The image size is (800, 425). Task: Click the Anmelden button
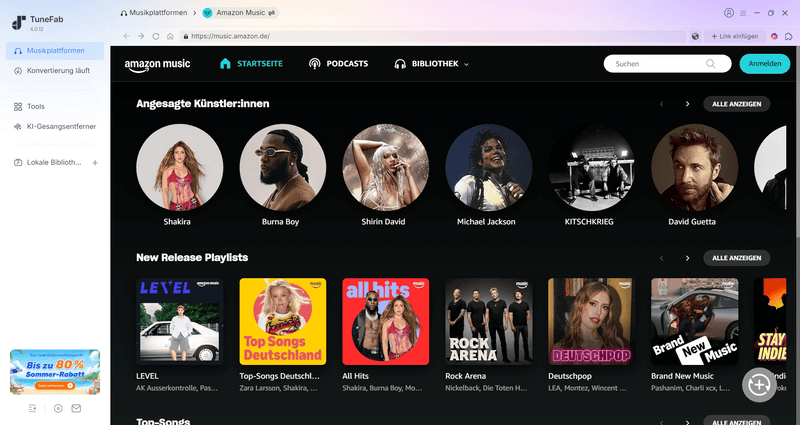pos(765,64)
